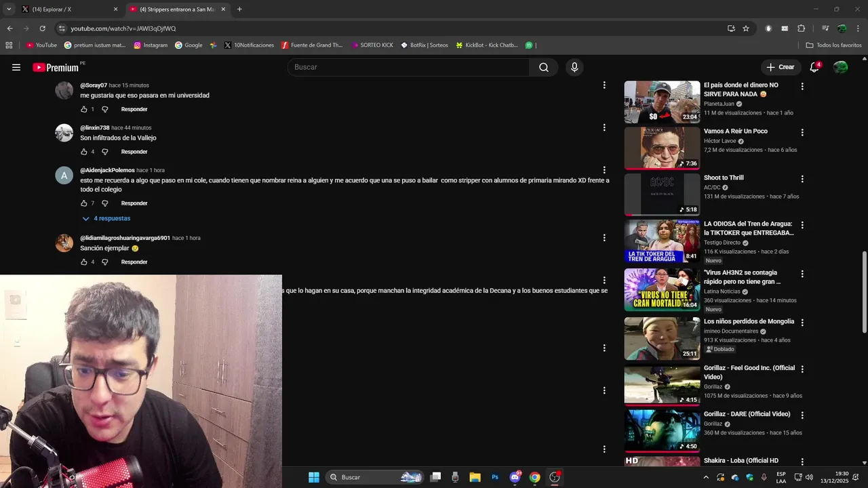The width and height of the screenshot is (868, 488).
Task: Open Chrome extensions puzzle icon
Action: 802,28
